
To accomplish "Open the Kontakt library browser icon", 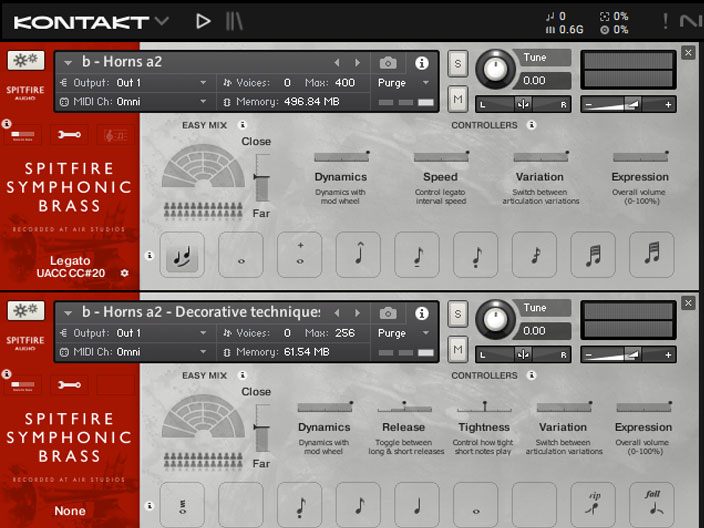I will click(x=234, y=21).
